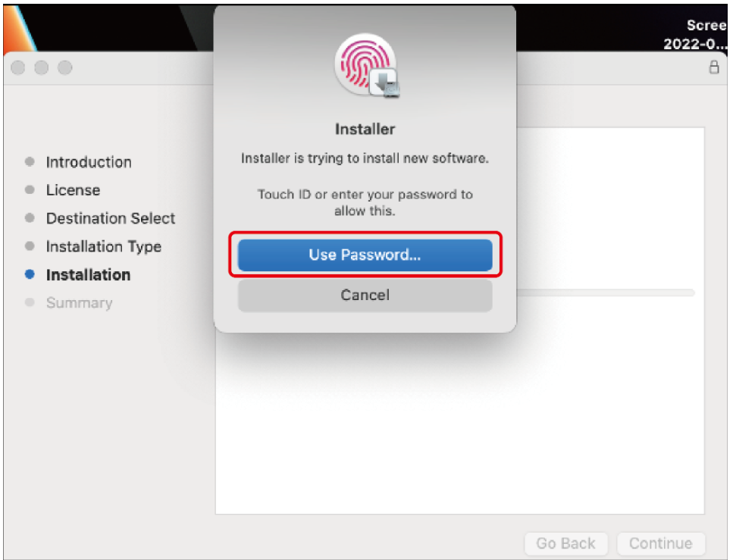The width and height of the screenshot is (733, 560).
Task: Click the Use Password button
Action: coord(365,255)
